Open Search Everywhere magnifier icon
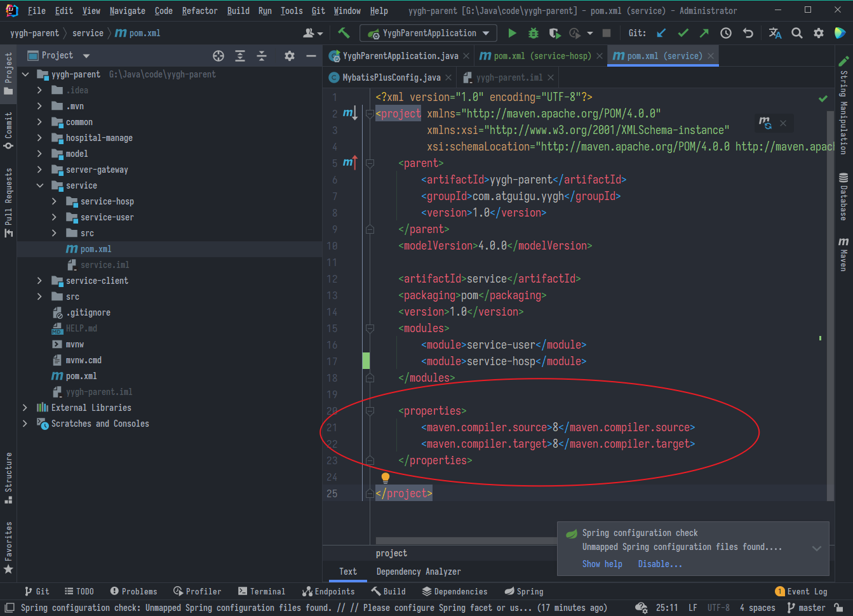The height and width of the screenshot is (616, 853). (796, 33)
